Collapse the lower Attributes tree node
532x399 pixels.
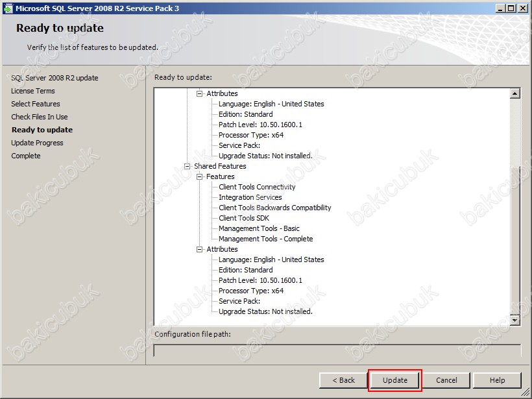tap(200, 249)
